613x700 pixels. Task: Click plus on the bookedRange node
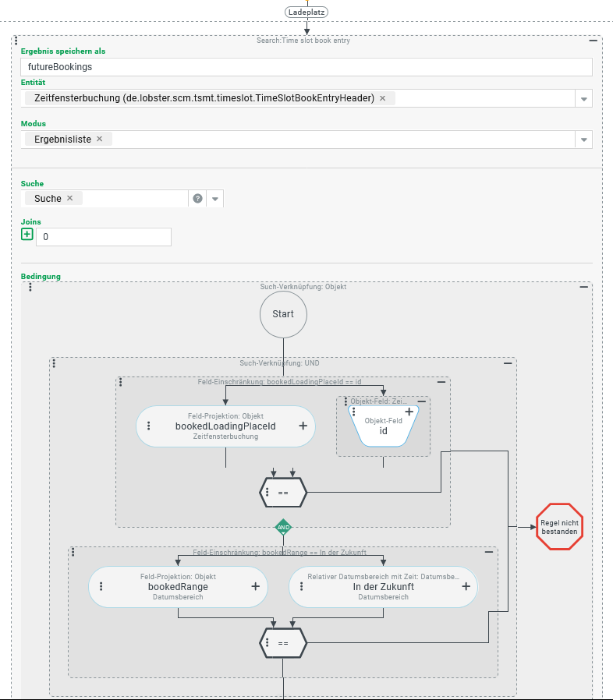click(255, 586)
